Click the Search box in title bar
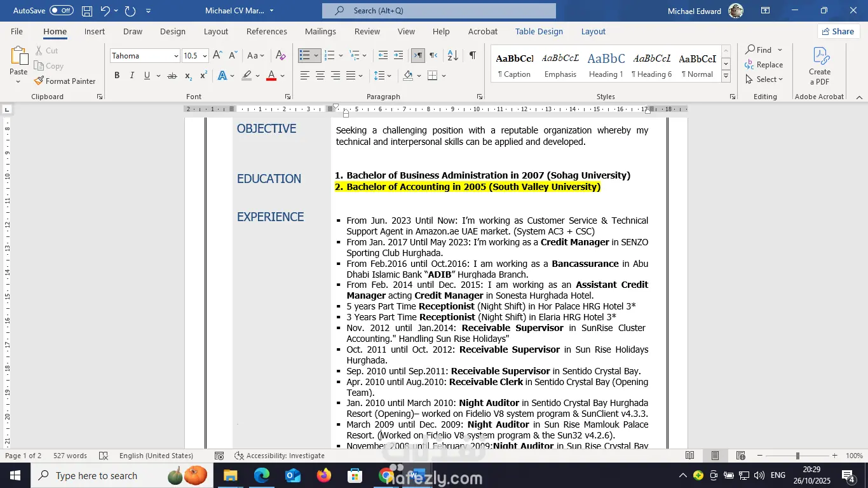Image resolution: width=868 pixels, height=488 pixels. point(438,11)
